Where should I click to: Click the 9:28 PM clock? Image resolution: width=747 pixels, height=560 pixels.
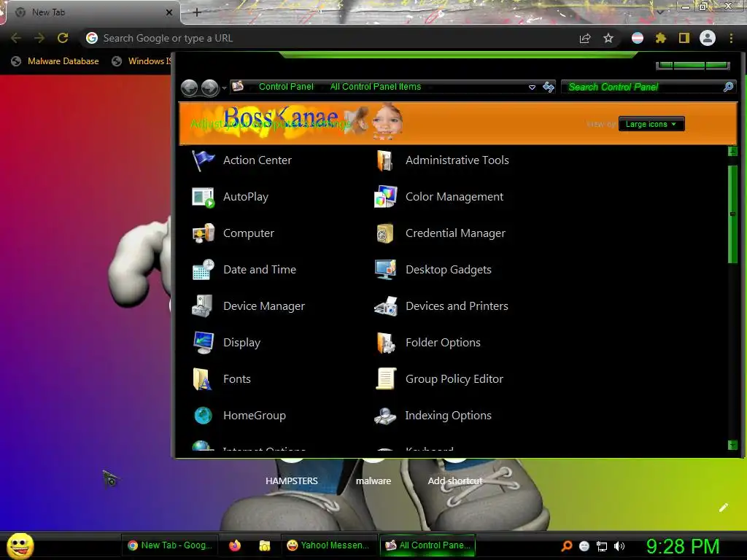click(682, 546)
